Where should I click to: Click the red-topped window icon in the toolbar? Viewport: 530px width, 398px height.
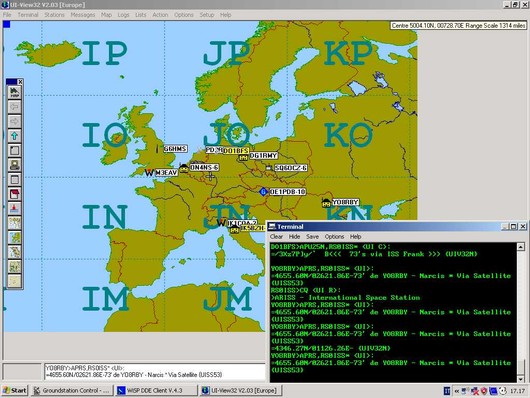pos(15,194)
